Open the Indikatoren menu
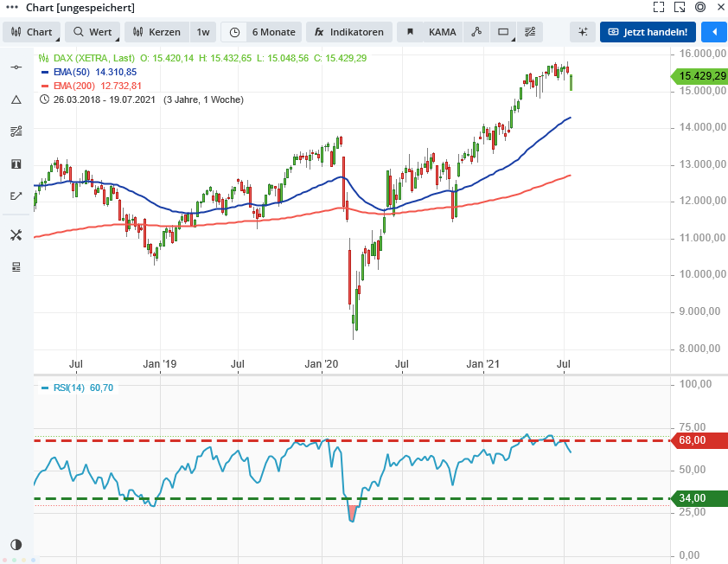728x564 pixels. point(349,31)
